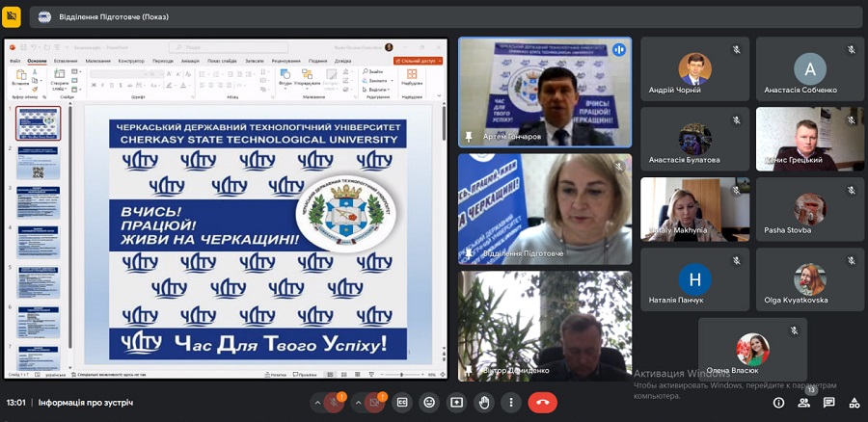Open the Activities shapes icon
The image size is (868, 422).
(x=854, y=403)
